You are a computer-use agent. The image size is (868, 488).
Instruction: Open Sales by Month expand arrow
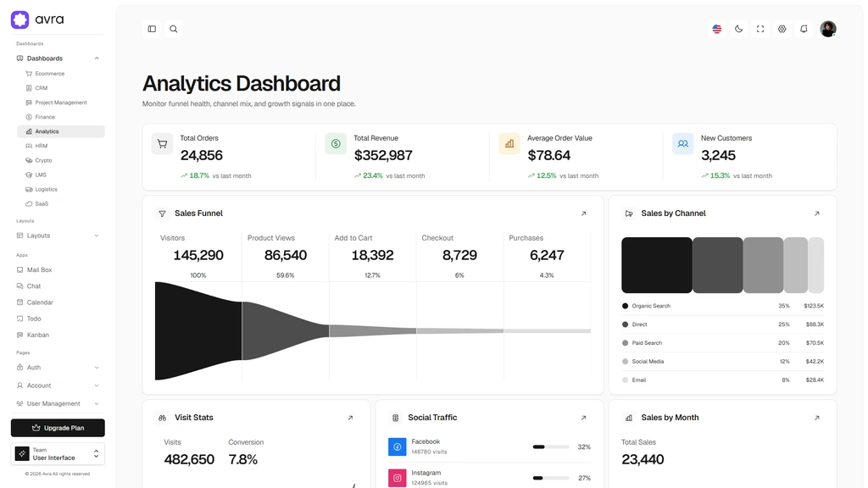click(816, 418)
